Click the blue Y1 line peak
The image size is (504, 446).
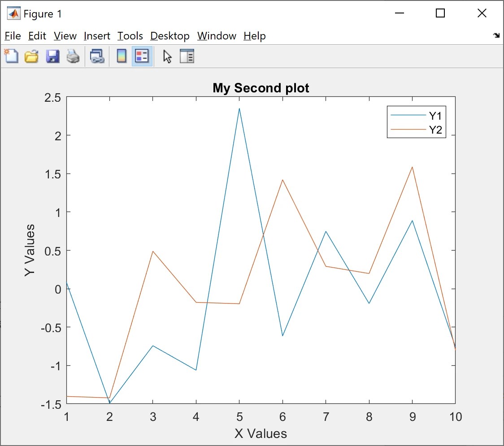(x=239, y=108)
